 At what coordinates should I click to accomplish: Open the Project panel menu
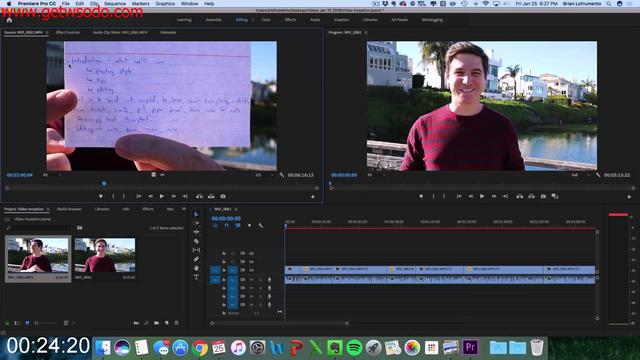point(48,209)
